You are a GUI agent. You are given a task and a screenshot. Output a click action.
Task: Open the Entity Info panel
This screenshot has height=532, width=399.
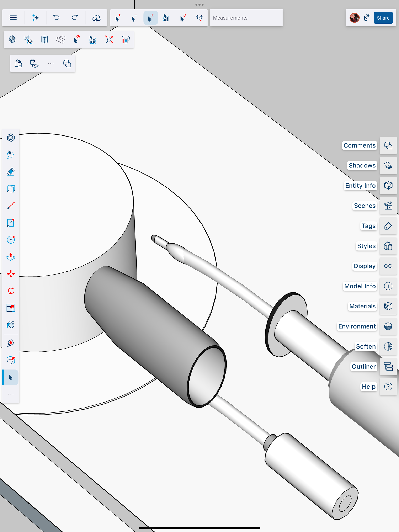pyautogui.click(x=388, y=185)
